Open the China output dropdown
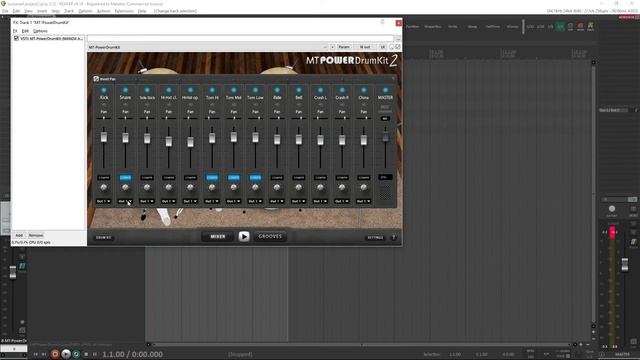The image size is (640, 360). coord(364,201)
